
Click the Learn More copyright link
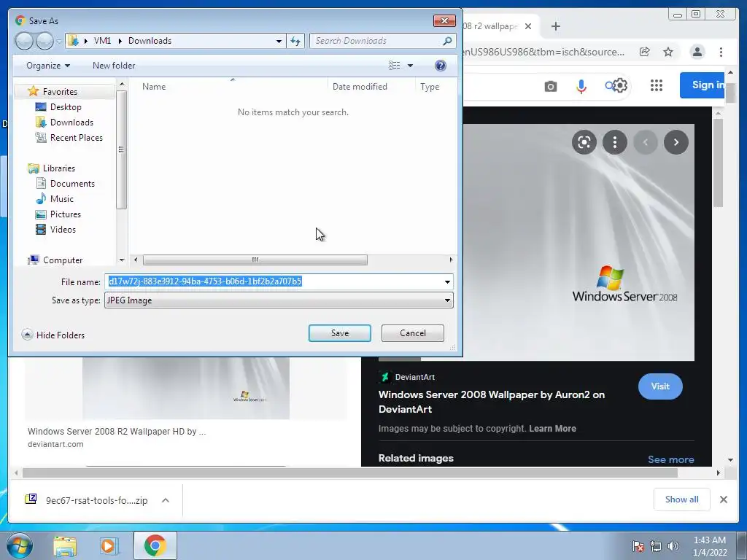[x=553, y=429]
